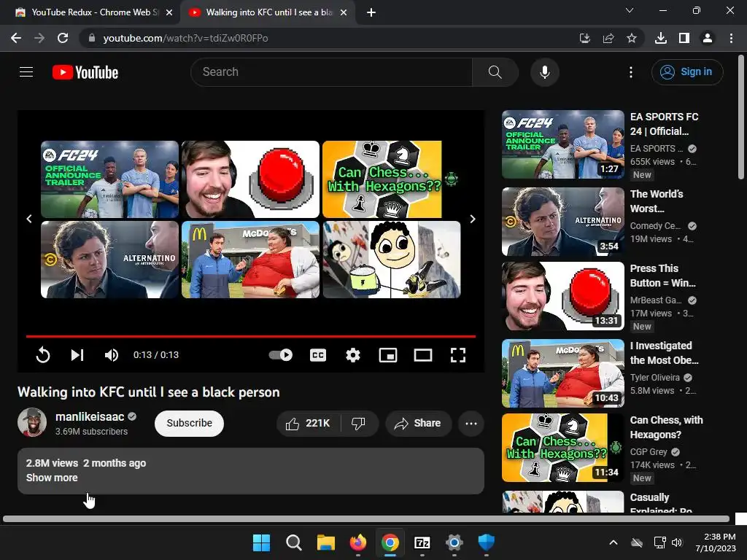The image size is (747, 560).
Task: Click the horizontal page scrollbar
Action: pyautogui.click(x=366, y=518)
